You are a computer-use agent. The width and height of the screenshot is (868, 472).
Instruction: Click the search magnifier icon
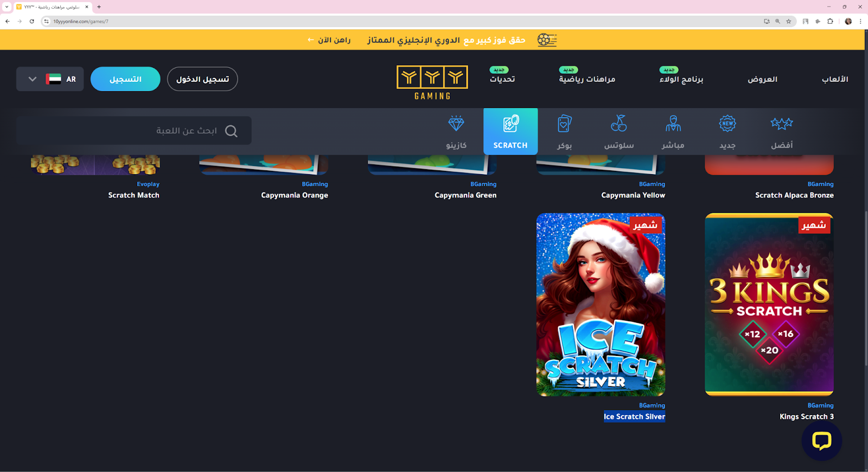231,131
